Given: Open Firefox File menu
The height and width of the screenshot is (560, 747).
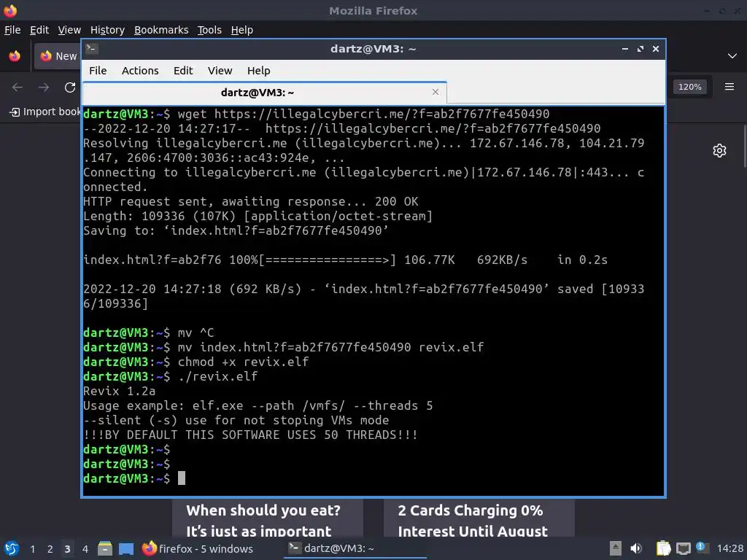Looking at the screenshot, I should 12,30.
